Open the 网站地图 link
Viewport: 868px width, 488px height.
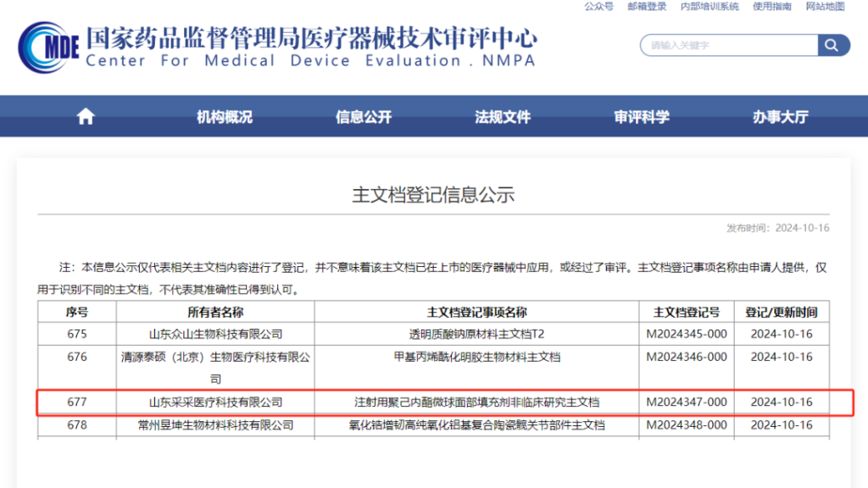pyautogui.click(x=825, y=7)
